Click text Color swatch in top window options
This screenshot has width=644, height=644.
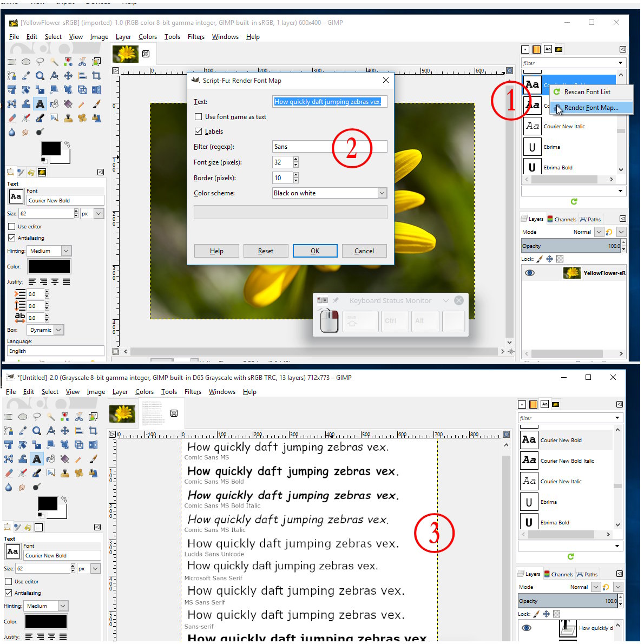(49, 266)
